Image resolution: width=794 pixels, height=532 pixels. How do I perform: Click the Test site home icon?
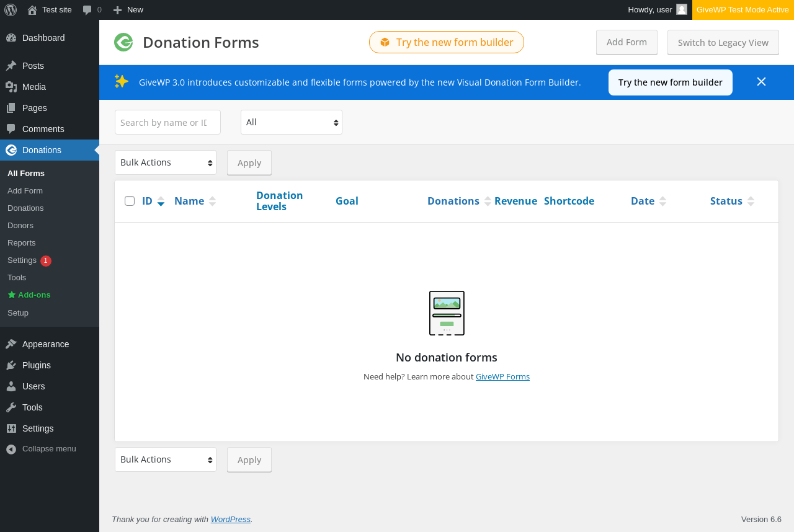click(32, 10)
